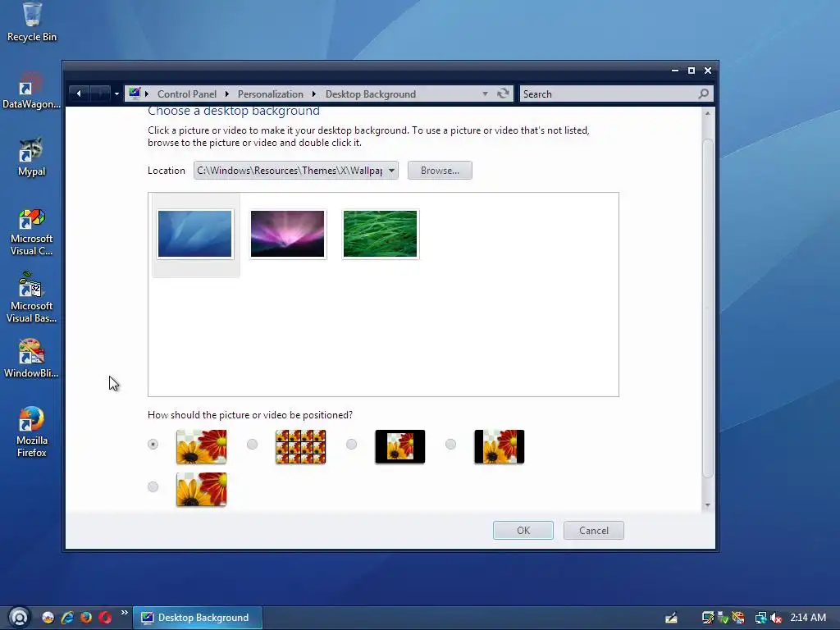
Task: Click the search magnifier icon
Action: click(x=703, y=94)
